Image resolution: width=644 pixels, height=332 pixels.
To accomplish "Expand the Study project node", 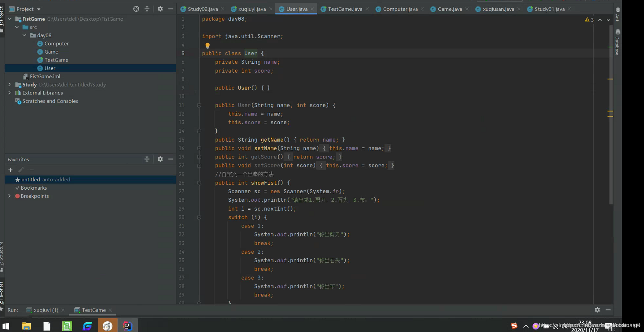I will coord(10,84).
